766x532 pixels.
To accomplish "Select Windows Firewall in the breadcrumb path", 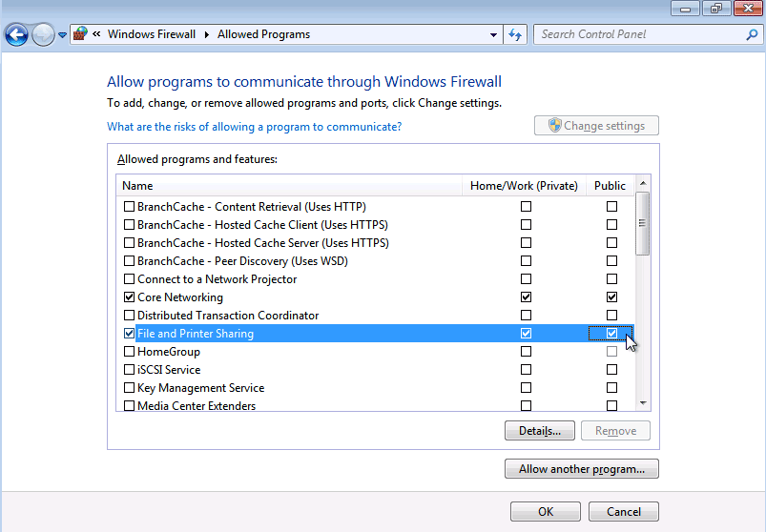I will pyautogui.click(x=152, y=34).
